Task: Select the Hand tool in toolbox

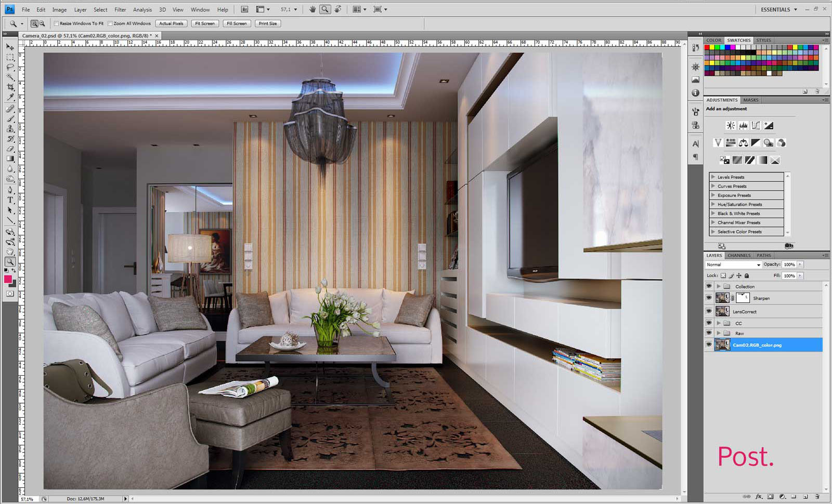Action: [10, 252]
